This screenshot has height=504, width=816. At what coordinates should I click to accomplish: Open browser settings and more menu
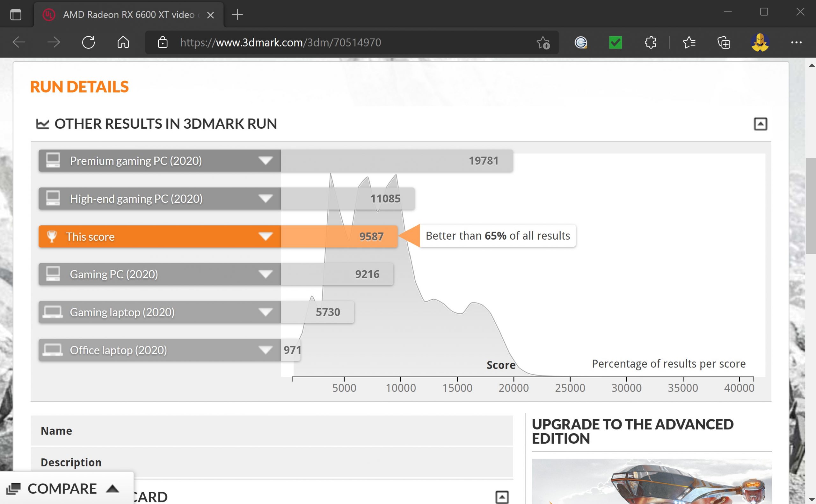pos(796,42)
